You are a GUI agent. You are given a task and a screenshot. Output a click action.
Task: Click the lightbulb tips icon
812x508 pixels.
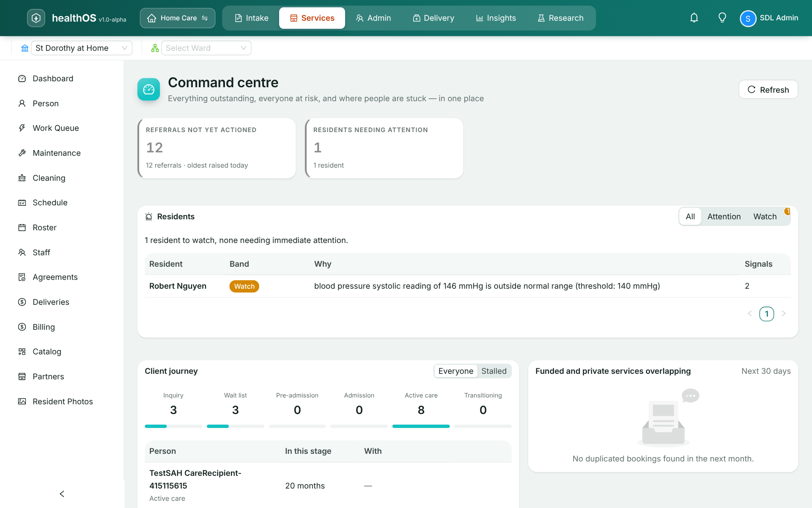click(722, 18)
